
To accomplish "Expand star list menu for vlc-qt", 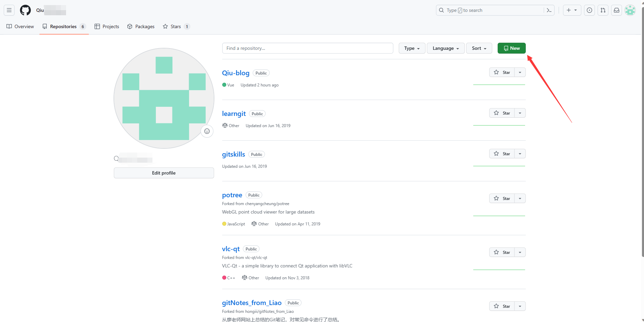I will [x=520, y=252].
